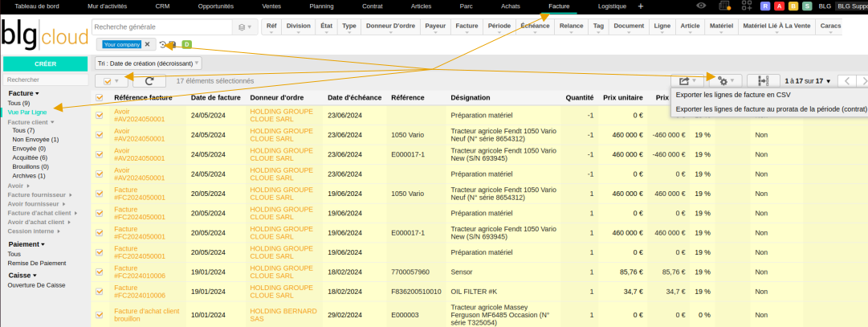The image size is (868, 327).
Task: Click the yellow B badge
Action: pos(793,6)
